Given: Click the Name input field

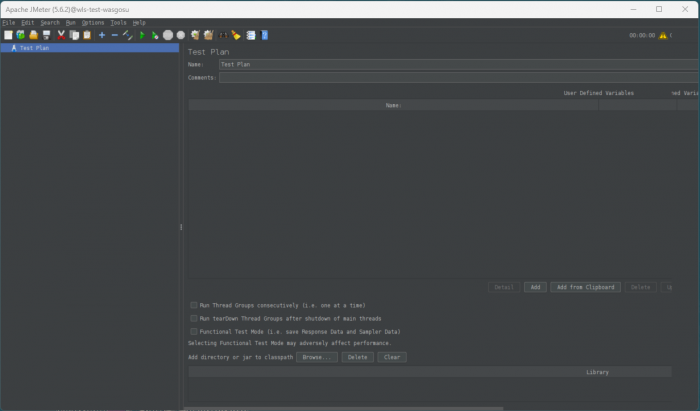Looking at the screenshot, I should pos(459,64).
